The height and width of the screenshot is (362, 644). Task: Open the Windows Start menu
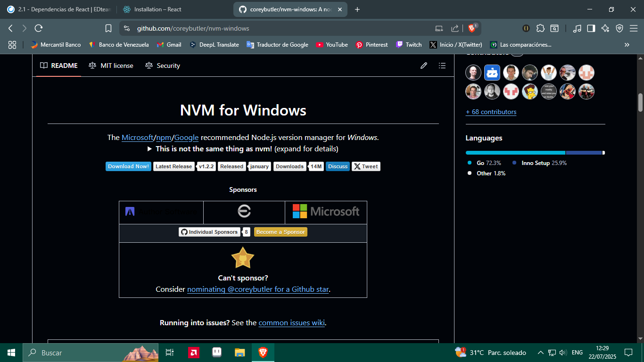pos(11,353)
